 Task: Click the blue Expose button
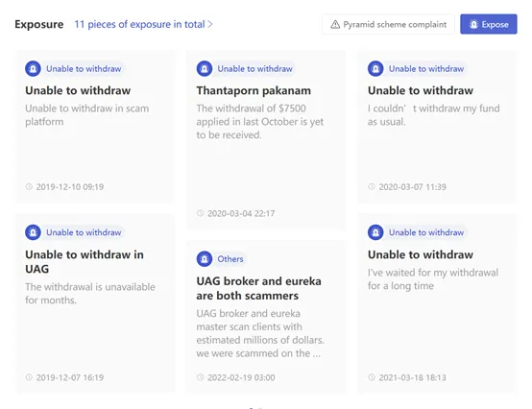pyautogui.click(x=489, y=24)
